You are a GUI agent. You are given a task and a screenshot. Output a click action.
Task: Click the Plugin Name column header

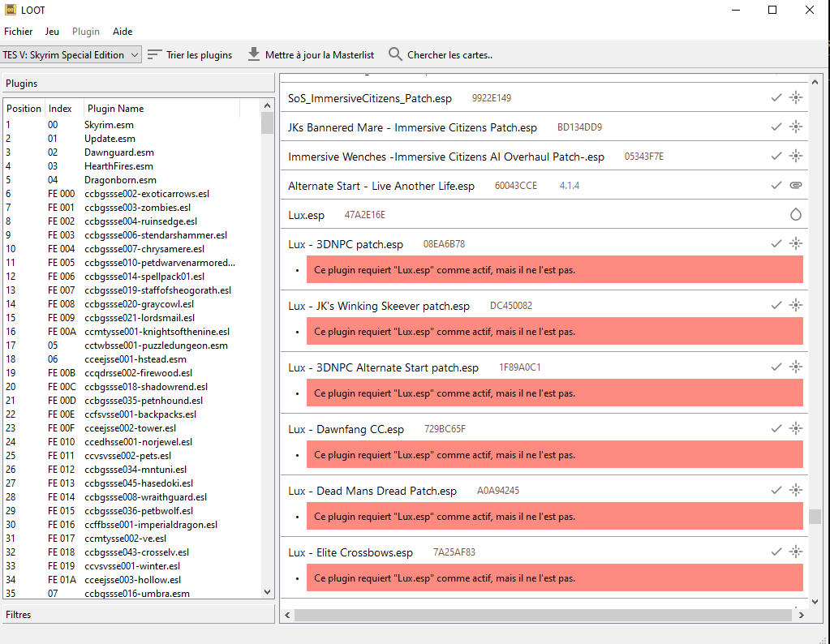[x=115, y=109]
